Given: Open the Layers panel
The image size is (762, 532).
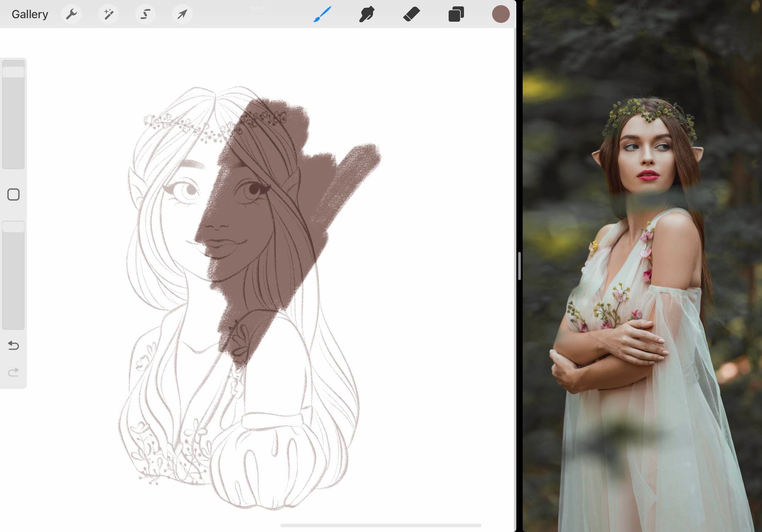Looking at the screenshot, I should pos(456,14).
